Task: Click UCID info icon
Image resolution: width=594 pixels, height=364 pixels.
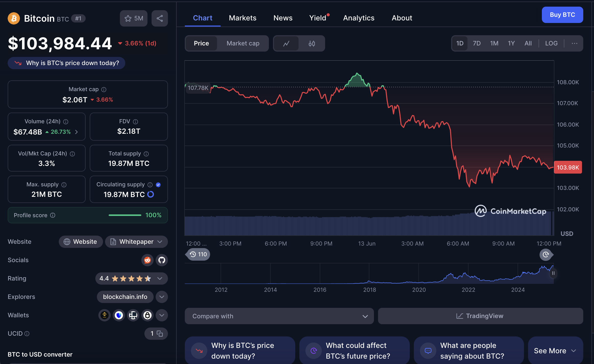Action: tap(27, 334)
